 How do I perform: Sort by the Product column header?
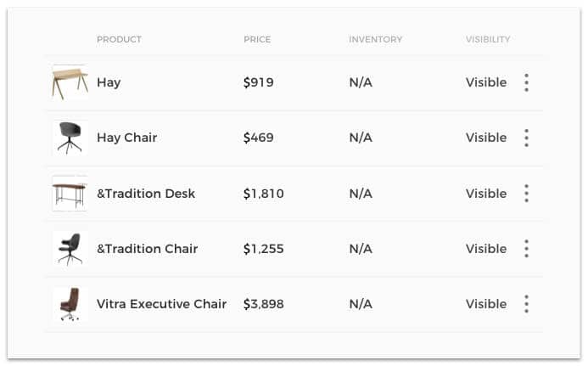119,39
